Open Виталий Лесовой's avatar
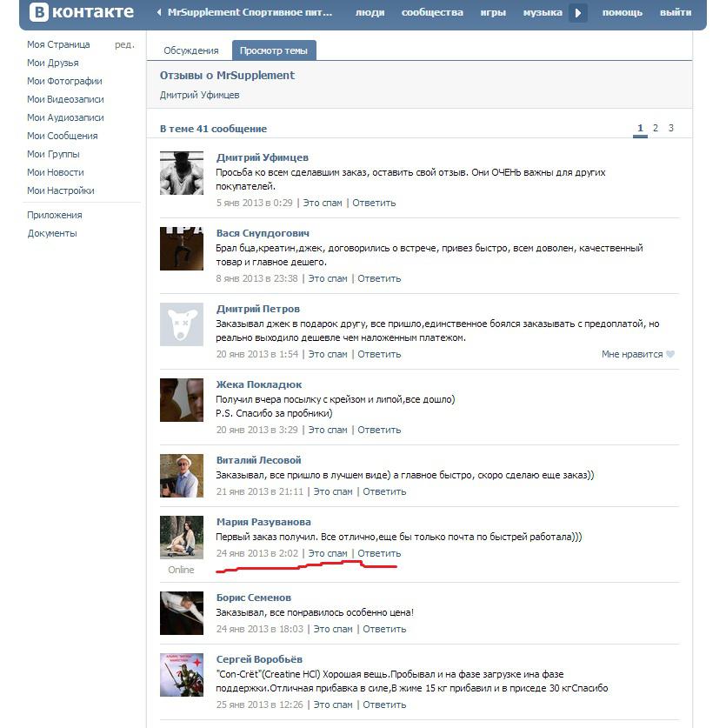This screenshot has width=726, height=728. coord(182,476)
